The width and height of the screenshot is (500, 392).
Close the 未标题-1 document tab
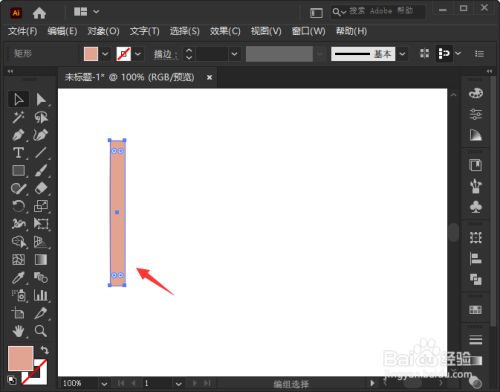209,77
